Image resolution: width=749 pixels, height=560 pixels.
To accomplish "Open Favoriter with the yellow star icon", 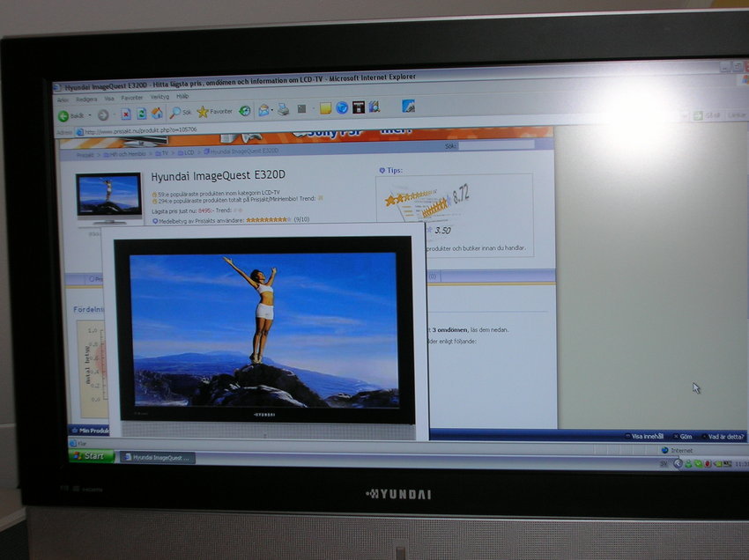I will [214, 111].
